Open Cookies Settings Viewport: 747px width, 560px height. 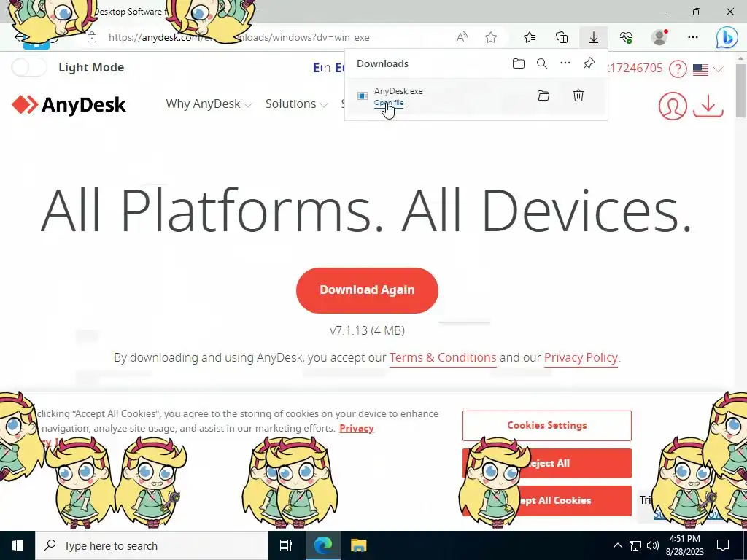click(x=547, y=426)
